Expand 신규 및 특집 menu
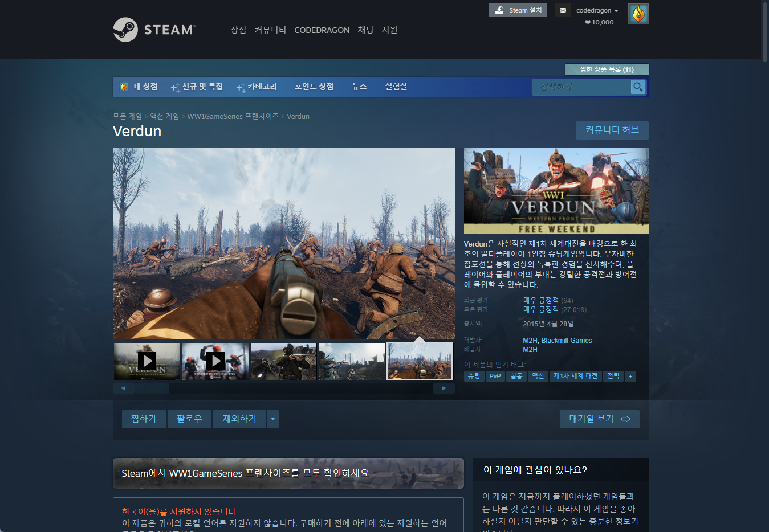The width and height of the screenshot is (769, 532). pos(197,87)
